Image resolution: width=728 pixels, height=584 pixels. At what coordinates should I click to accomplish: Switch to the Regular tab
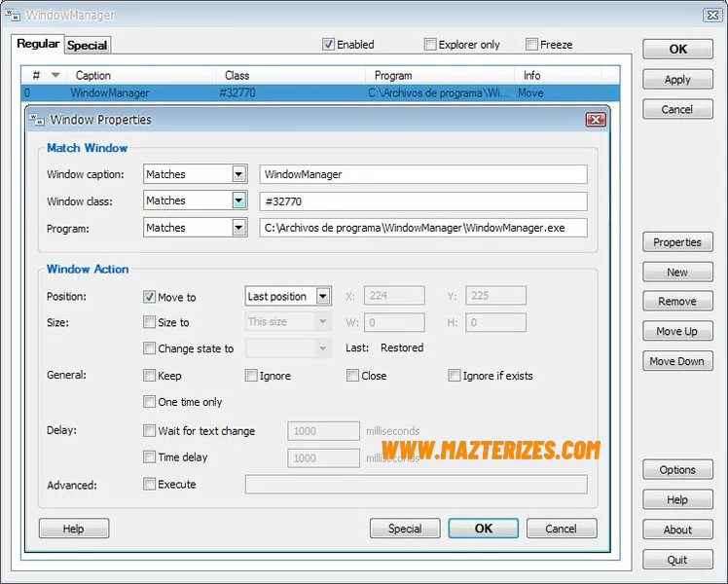(38, 44)
